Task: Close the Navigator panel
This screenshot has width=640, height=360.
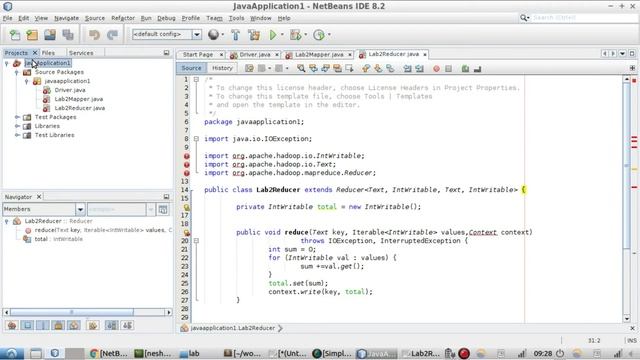Action: 39,197
